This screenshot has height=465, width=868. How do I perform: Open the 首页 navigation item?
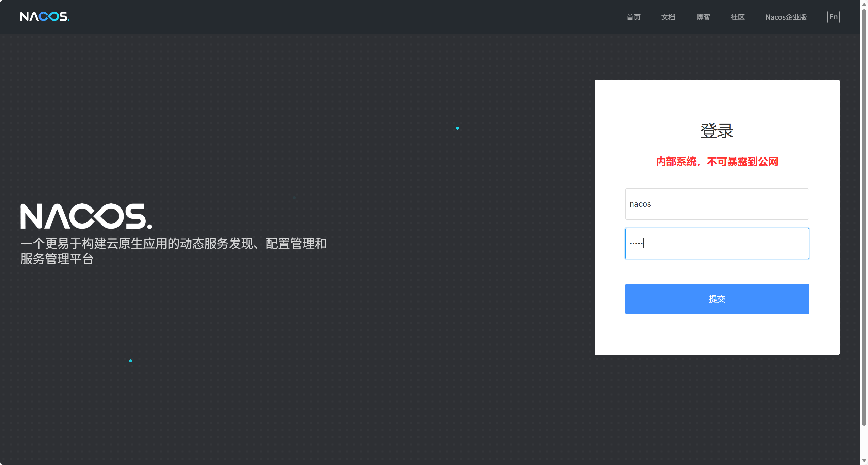pos(633,17)
